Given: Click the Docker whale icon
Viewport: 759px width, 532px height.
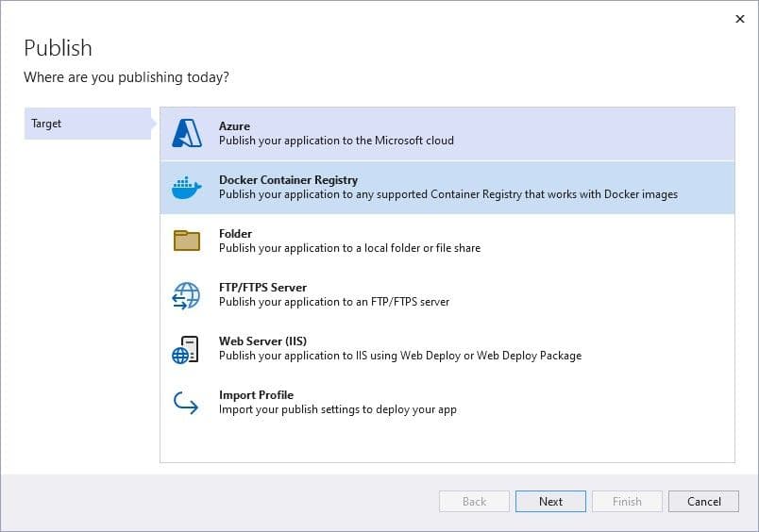Looking at the screenshot, I should pyautogui.click(x=187, y=188).
